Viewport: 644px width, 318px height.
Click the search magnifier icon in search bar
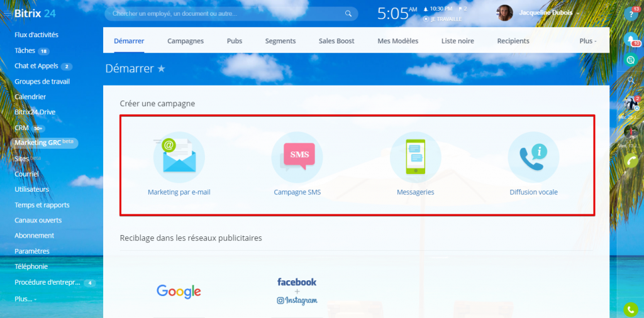pyautogui.click(x=348, y=14)
